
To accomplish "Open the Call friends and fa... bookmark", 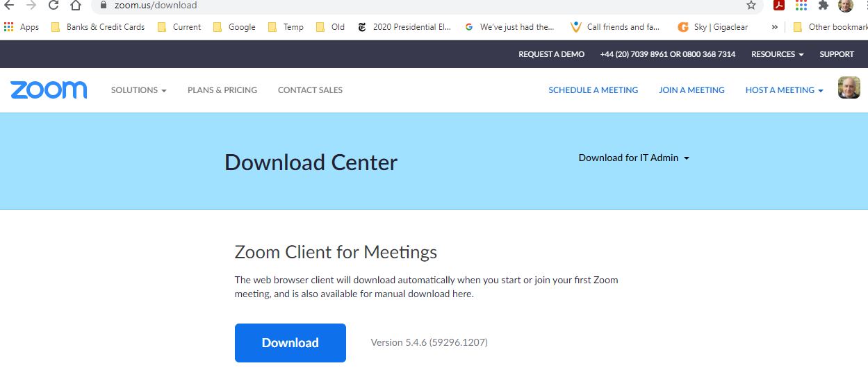I will [615, 27].
